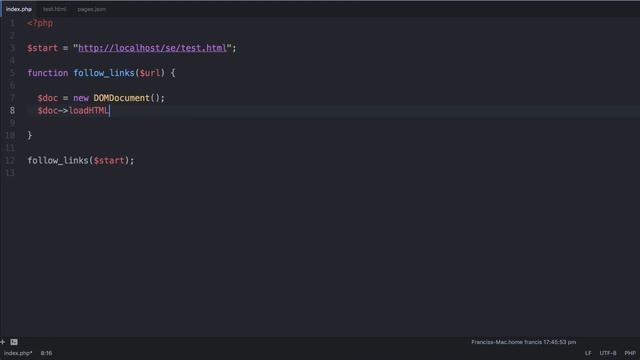This screenshot has height=360, width=640.
Task: Switch to the index.php tab
Action: click(x=19, y=9)
